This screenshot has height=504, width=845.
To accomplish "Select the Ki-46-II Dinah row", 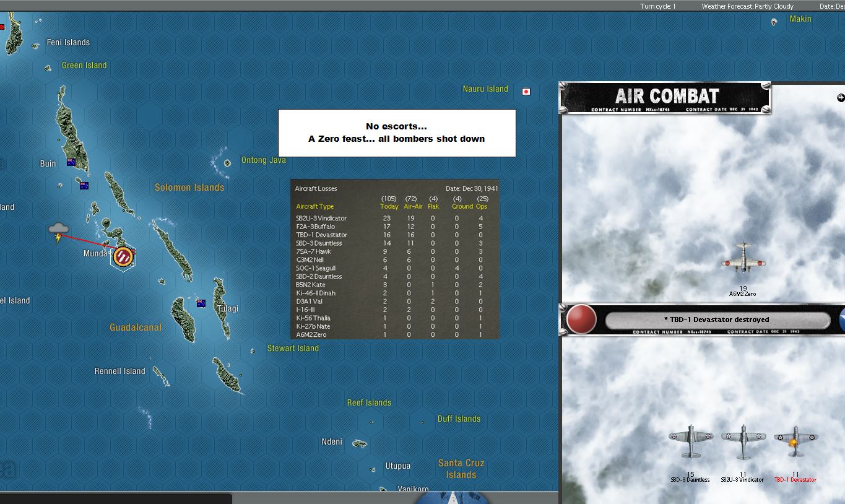I will pos(395,293).
